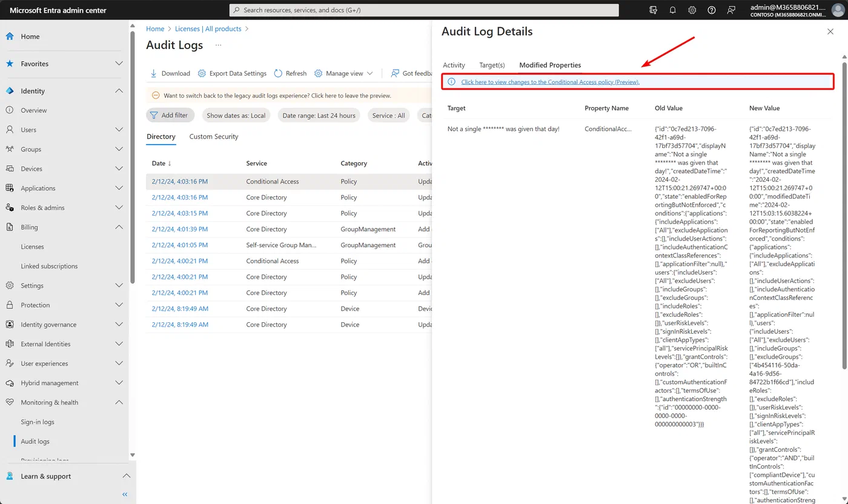This screenshot has width=848, height=504.
Task: Open the settings gear in header
Action: pos(692,10)
